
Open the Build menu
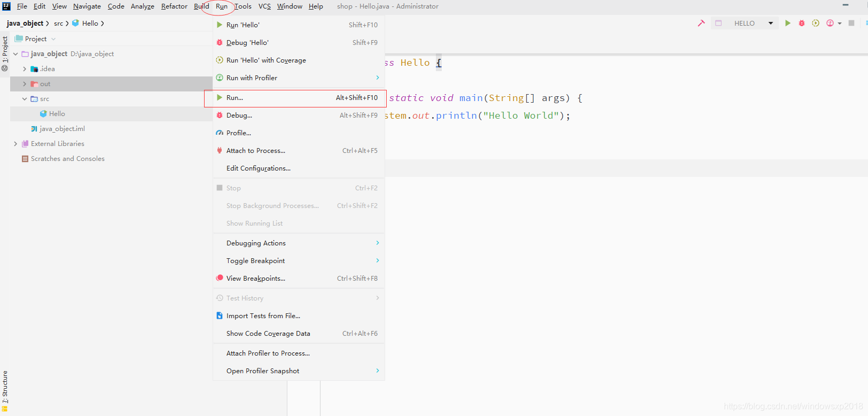tap(201, 6)
